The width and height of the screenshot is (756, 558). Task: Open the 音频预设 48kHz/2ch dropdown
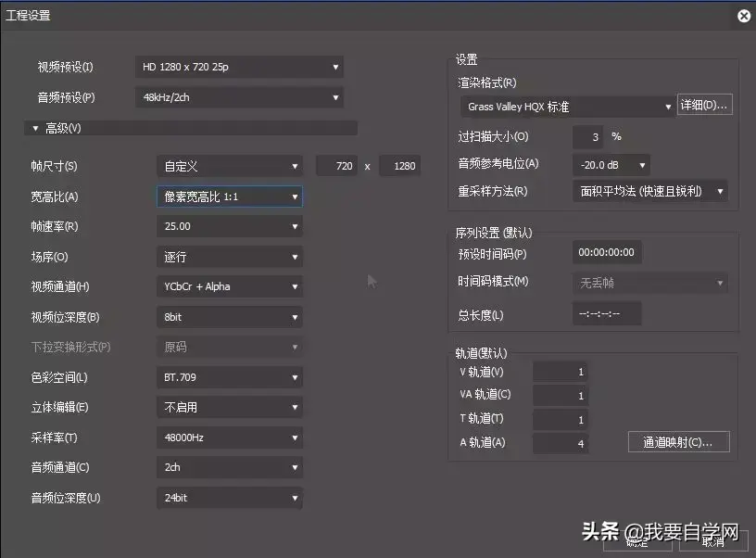tap(239, 97)
